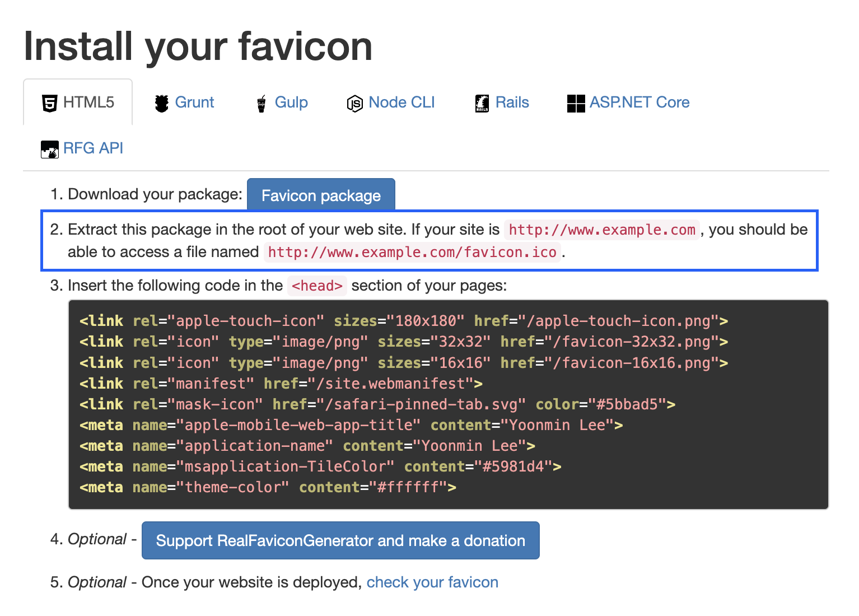Viewport: 859px width, 616px height.
Task: Click the Gulp cup icon
Action: 262,104
